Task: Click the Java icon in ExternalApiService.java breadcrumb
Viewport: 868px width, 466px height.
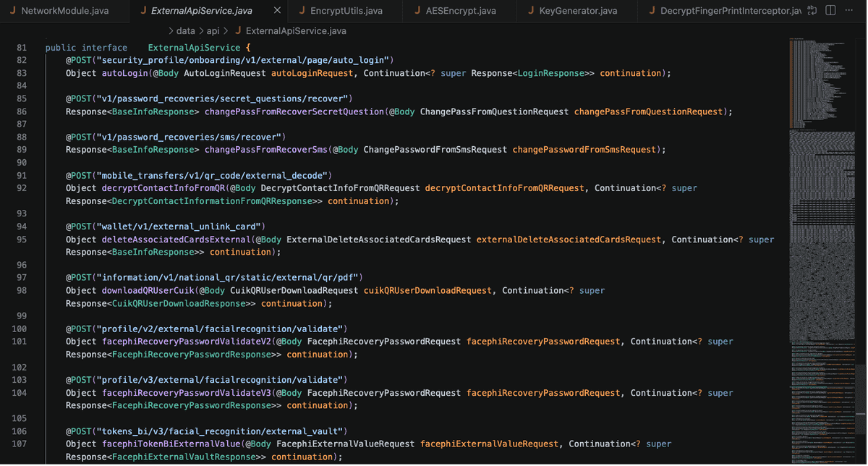Action: (238, 31)
